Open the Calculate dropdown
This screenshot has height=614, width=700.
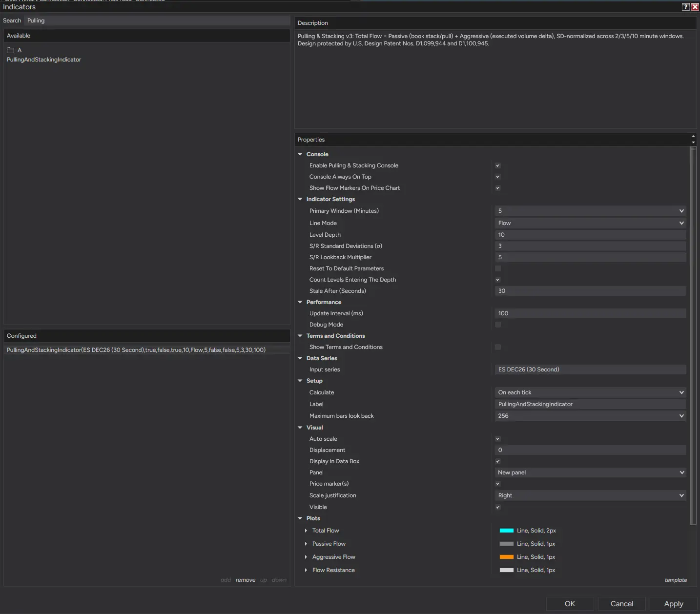591,392
